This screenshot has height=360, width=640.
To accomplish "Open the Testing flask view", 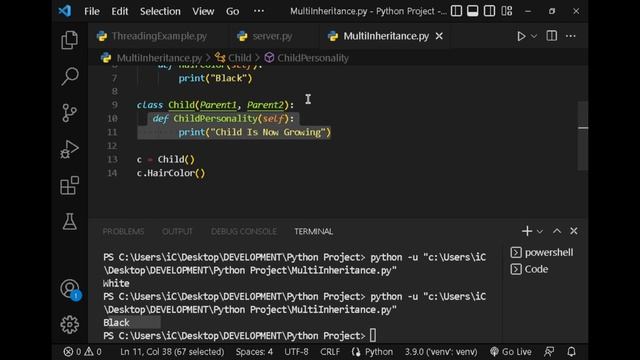I will (69, 222).
